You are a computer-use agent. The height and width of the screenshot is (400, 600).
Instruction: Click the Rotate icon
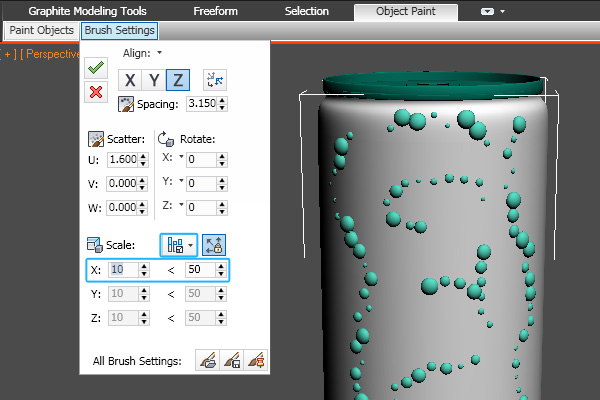166,139
